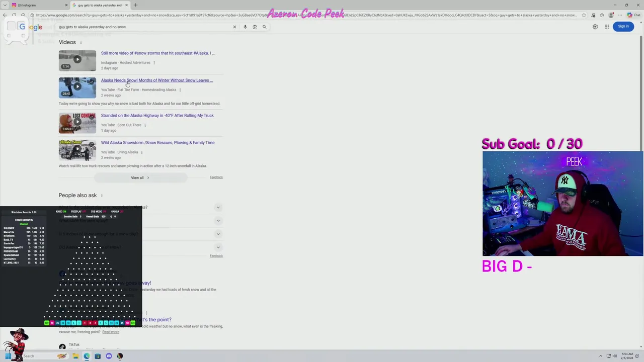
Task: Open 'Wild Alaska Snowstorm /Snow Rescues' link
Action: (x=158, y=142)
